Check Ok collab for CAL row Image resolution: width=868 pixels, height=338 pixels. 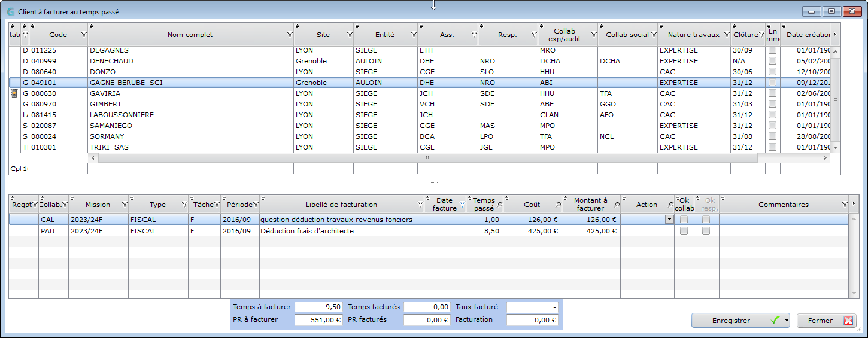click(x=684, y=220)
